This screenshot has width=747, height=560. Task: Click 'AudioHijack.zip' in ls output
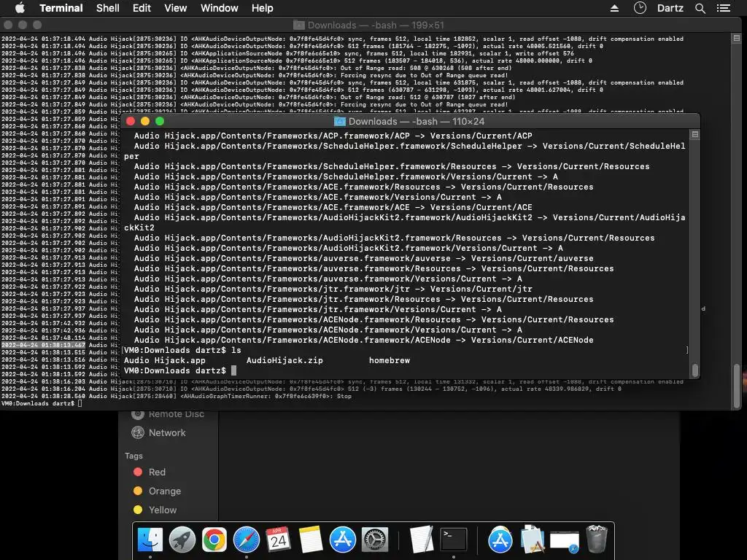click(285, 360)
